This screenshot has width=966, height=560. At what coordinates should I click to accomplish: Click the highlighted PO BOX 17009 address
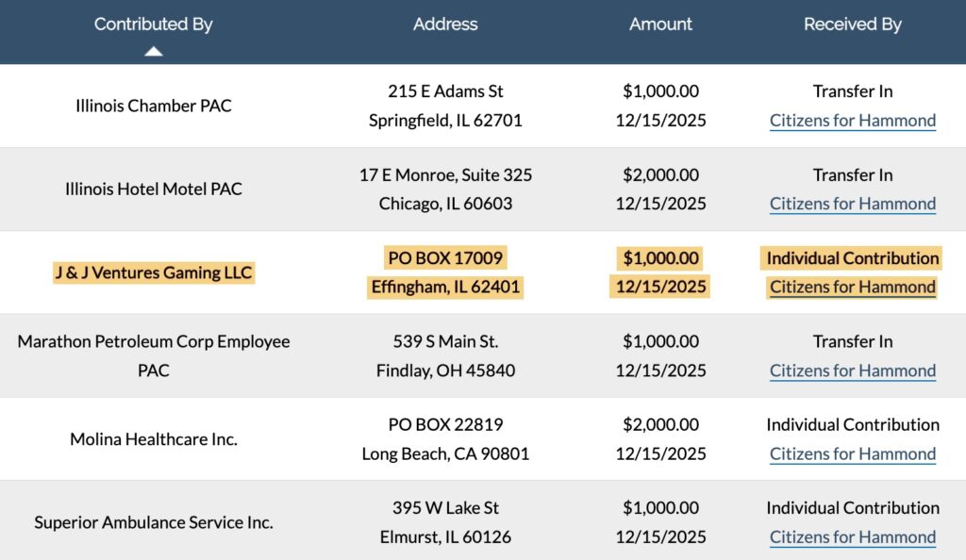pyautogui.click(x=445, y=258)
